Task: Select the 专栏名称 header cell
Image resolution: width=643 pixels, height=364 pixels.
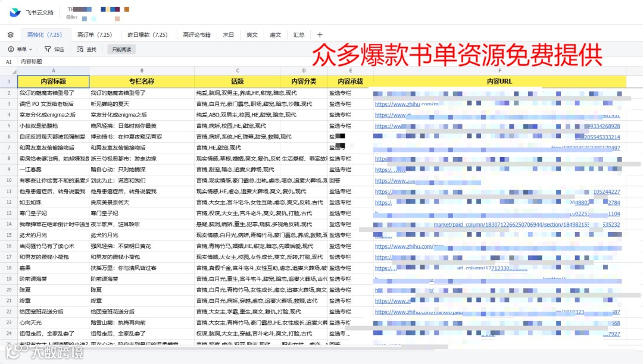Action: (142, 81)
